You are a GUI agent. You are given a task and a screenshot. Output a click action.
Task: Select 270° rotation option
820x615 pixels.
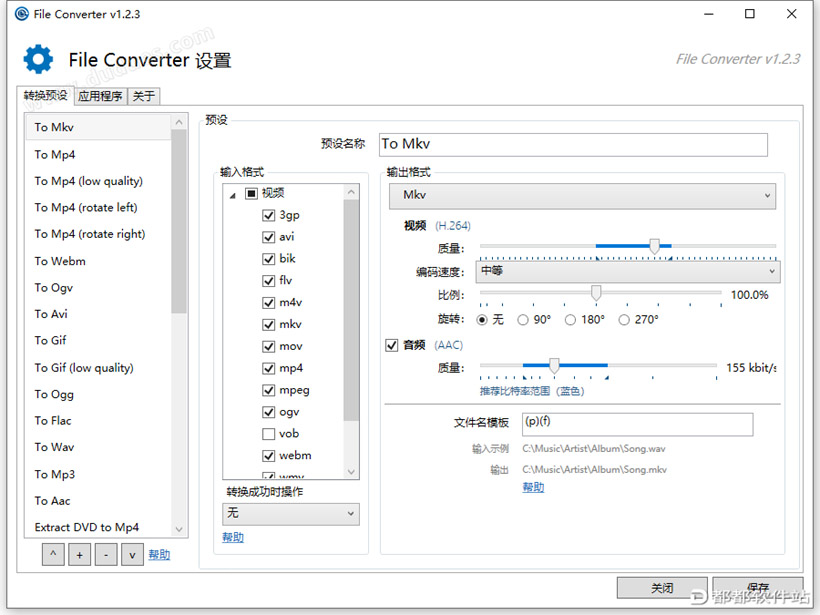(x=624, y=320)
